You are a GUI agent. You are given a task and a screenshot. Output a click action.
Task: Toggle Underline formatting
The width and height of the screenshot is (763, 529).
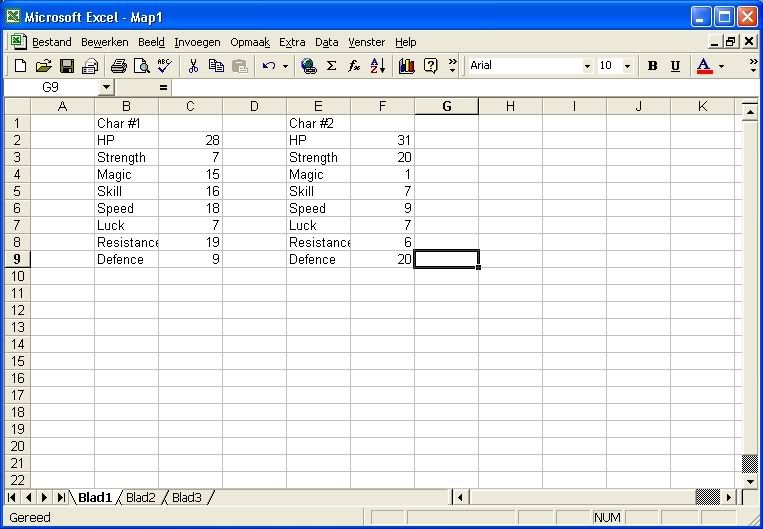[675, 66]
